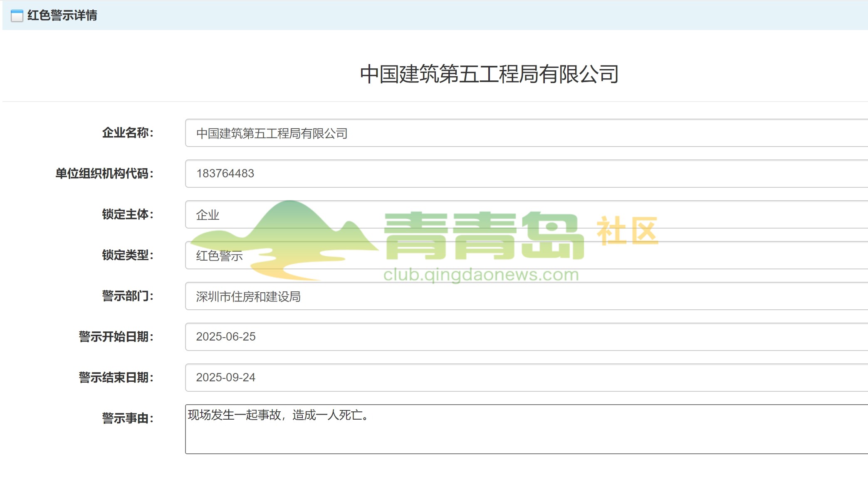
Task: Click the 警示部门 label
Action: tap(128, 296)
